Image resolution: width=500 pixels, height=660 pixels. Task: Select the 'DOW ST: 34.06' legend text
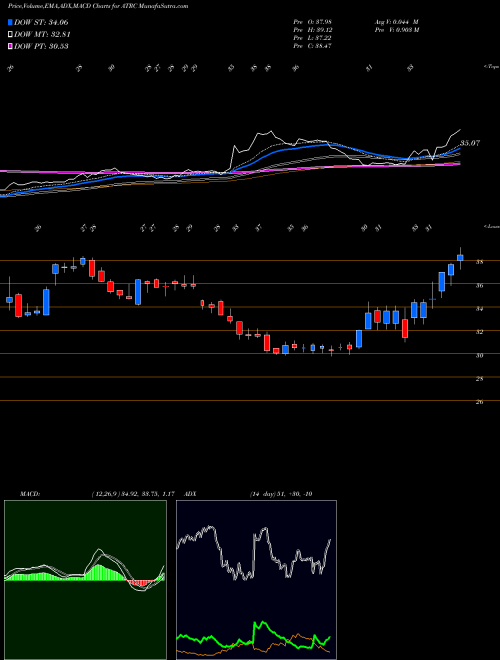click(x=41, y=22)
